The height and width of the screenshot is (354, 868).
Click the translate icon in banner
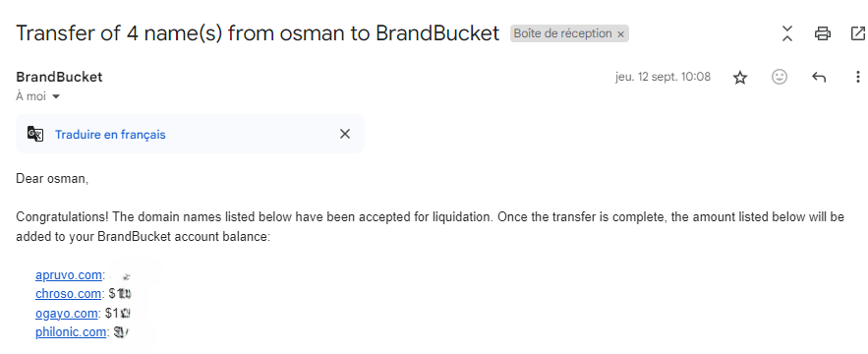point(35,134)
